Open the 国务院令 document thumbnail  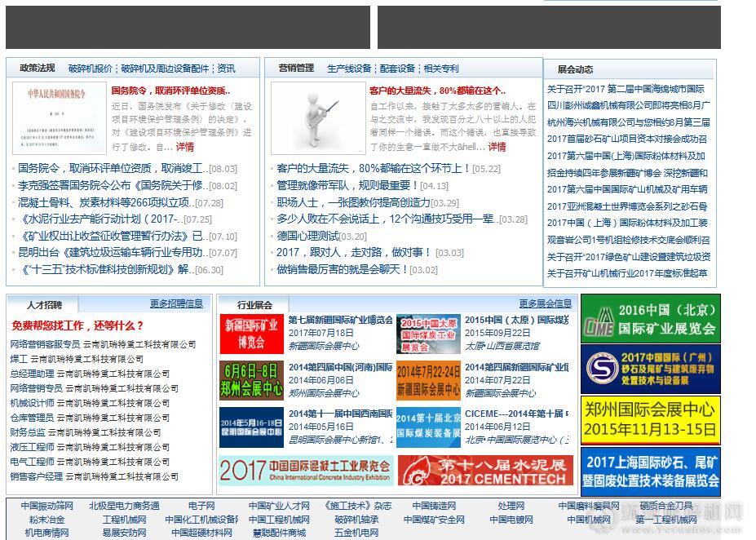tap(59, 117)
